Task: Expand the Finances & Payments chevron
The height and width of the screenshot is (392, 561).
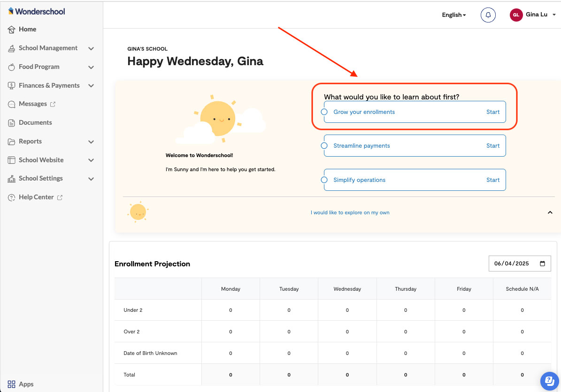Action: [x=91, y=86]
